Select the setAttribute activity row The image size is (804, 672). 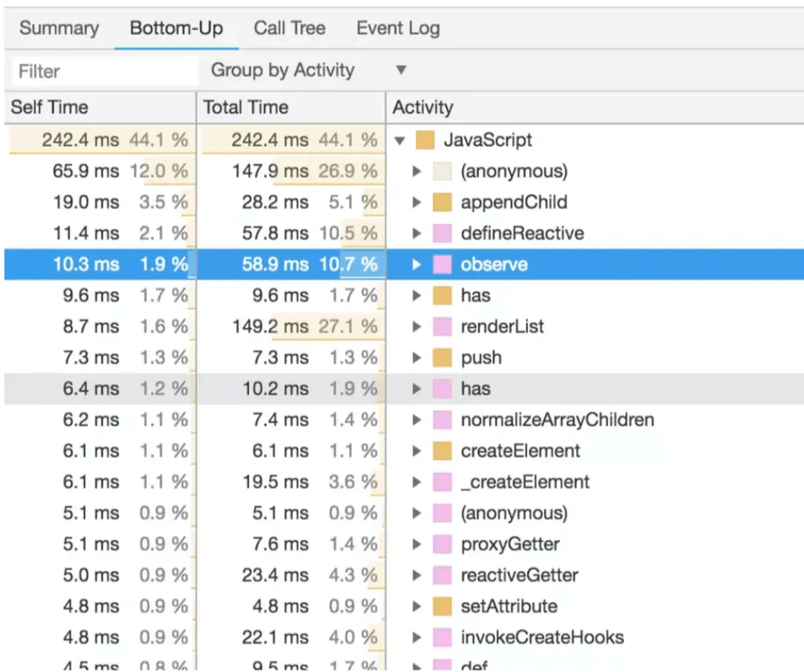tap(509, 606)
